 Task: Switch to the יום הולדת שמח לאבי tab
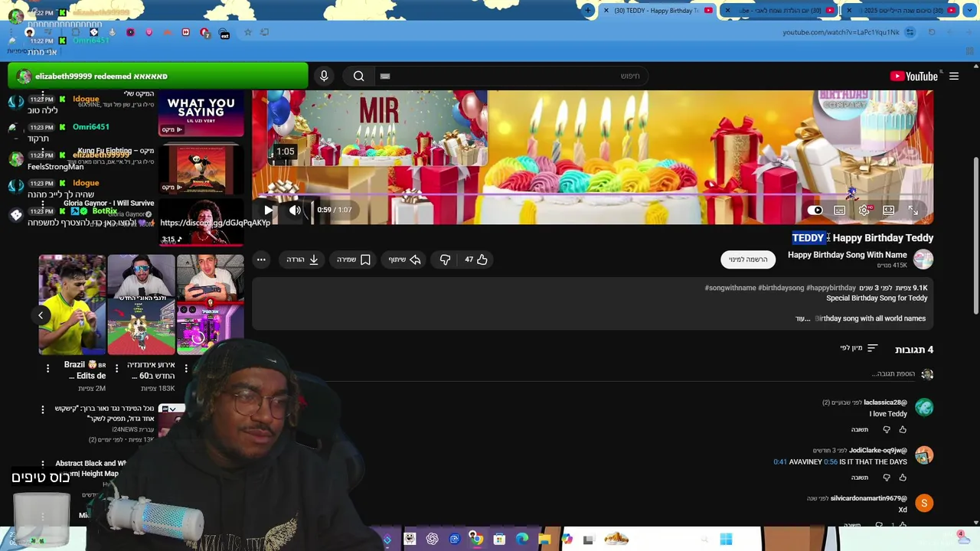(780, 11)
